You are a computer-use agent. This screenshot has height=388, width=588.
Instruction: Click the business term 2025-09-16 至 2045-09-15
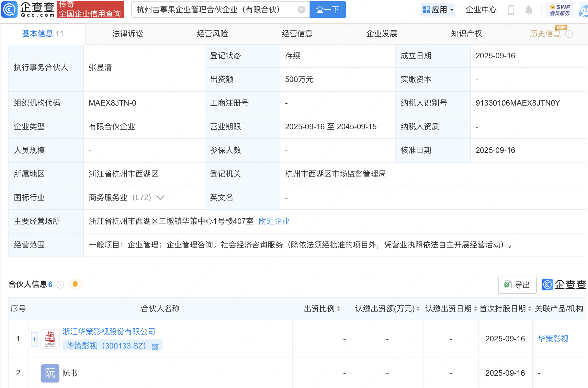click(331, 127)
